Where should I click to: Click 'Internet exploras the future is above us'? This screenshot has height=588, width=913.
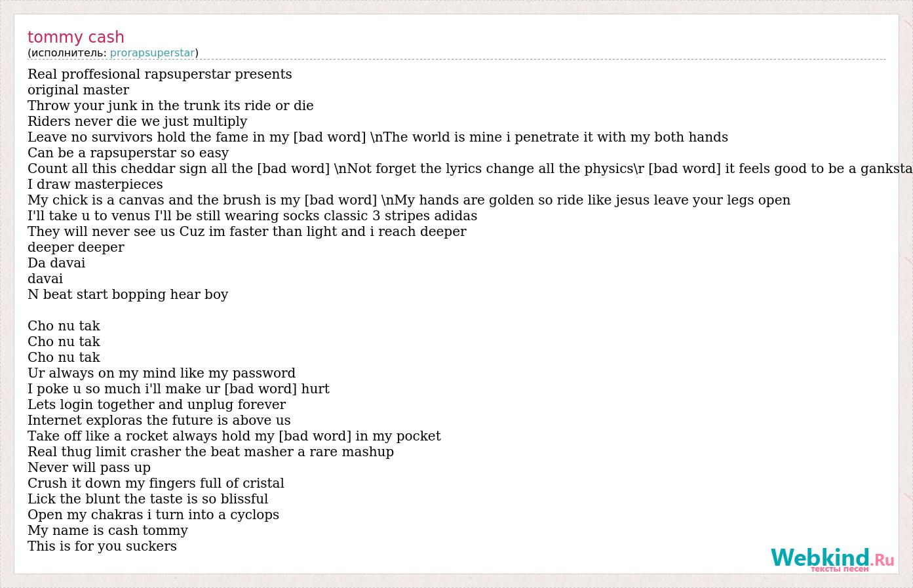pyautogui.click(x=159, y=420)
